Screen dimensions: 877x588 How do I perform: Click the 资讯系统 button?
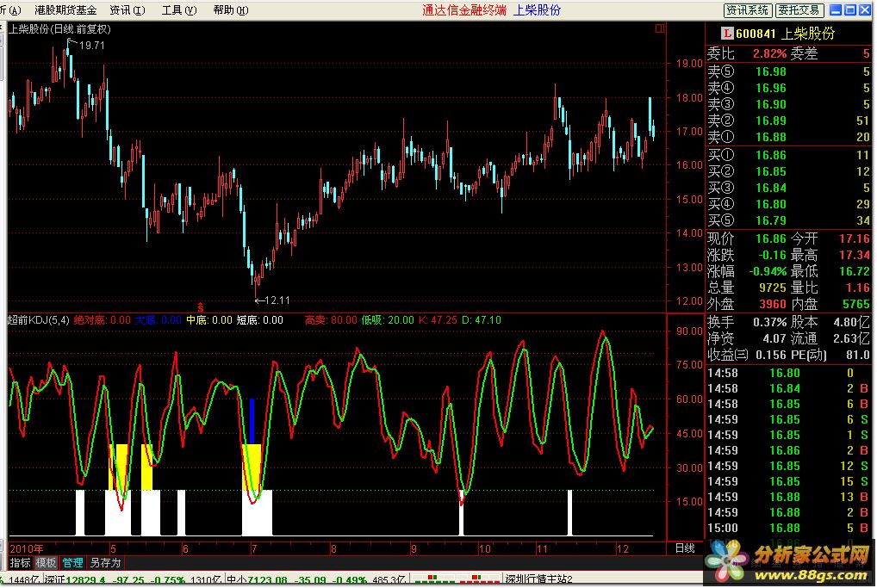click(748, 10)
